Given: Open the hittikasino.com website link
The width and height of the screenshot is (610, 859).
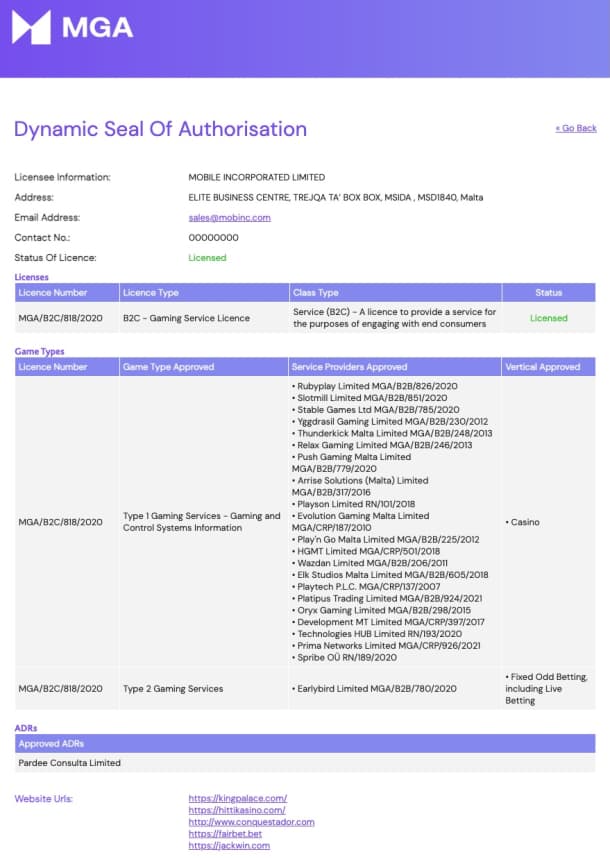Looking at the screenshot, I should click(237, 810).
